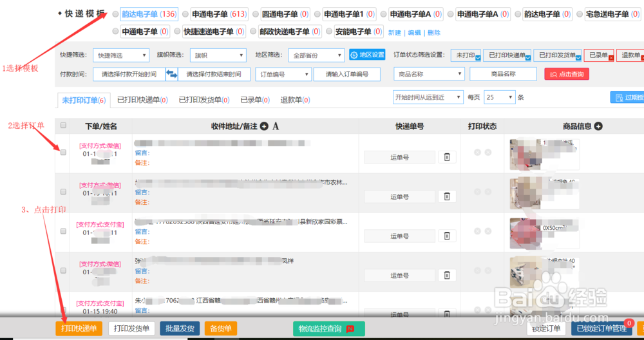Check the order with 新欣家园彩票 address

coord(63,231)
